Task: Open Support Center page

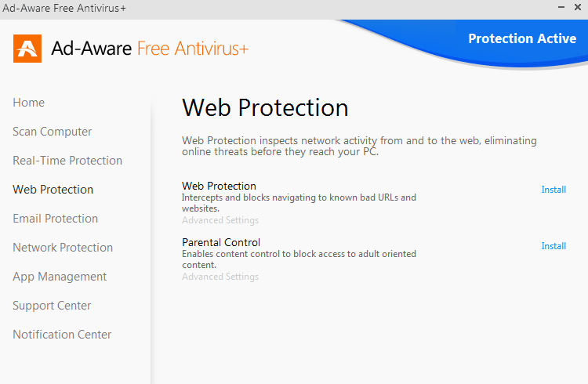Action: pyautogui.click(x=52, y=306)
